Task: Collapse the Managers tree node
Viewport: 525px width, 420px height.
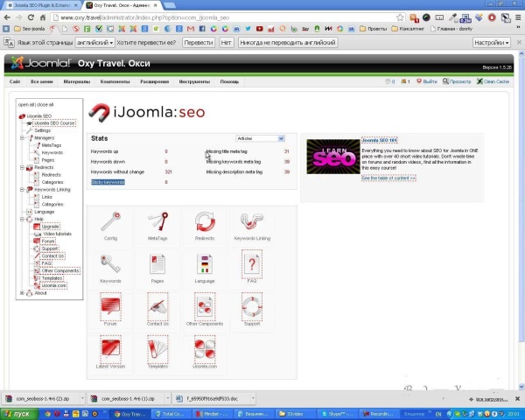Action: click(x=22, y=137)
